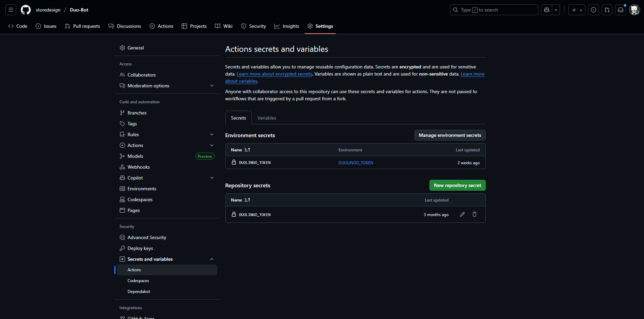Open the Security tab

click(x=254, y=26)
